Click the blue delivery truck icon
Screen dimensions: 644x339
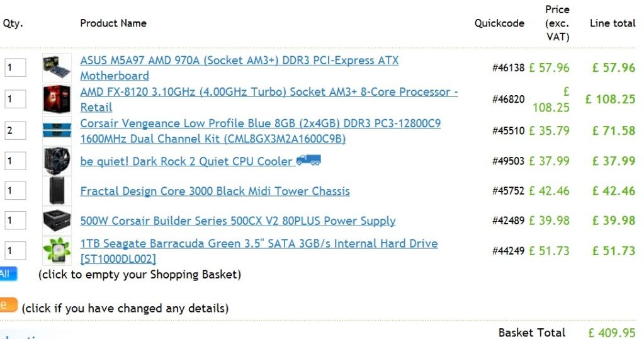308,160
